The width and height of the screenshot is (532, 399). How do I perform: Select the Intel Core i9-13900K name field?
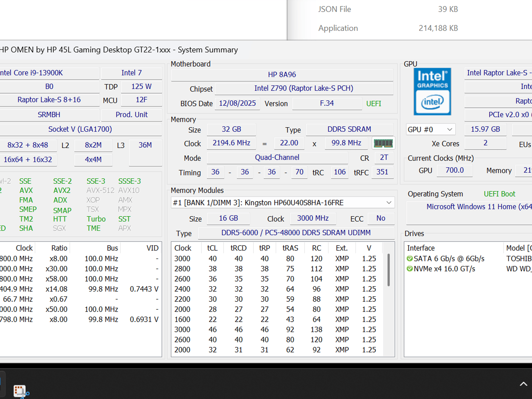[x=49, y=73]
